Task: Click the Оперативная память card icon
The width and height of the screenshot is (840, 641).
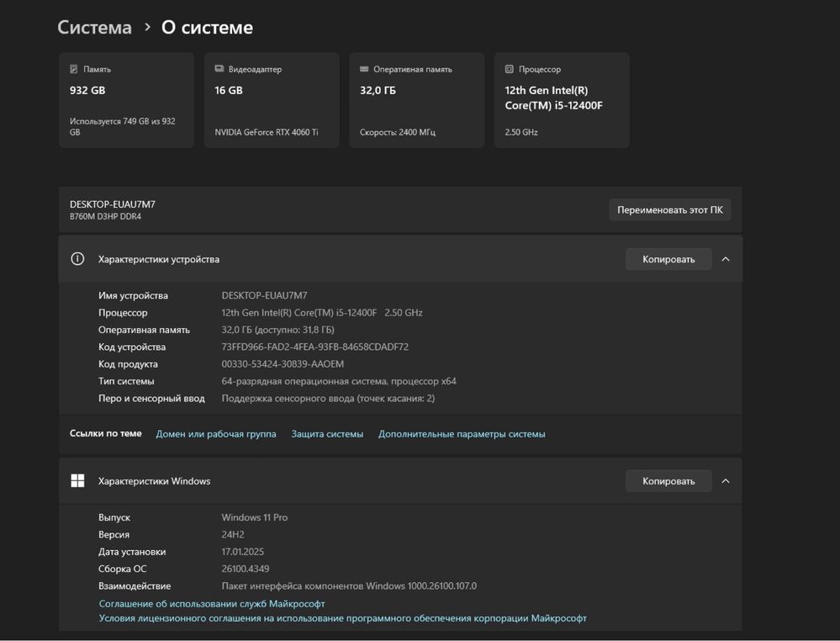Action: coord(364,69)
